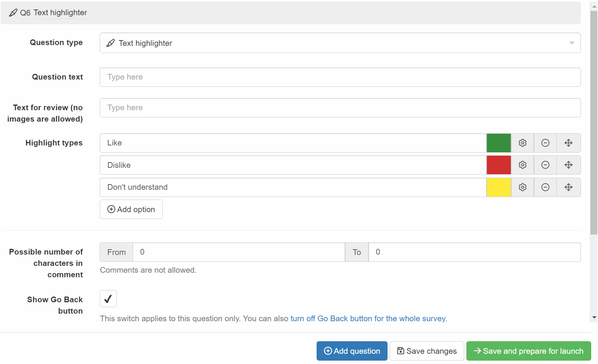Edit the Dislike highlight type field
The height and width of the screenshot is (364, 598).
pos(293,165)
